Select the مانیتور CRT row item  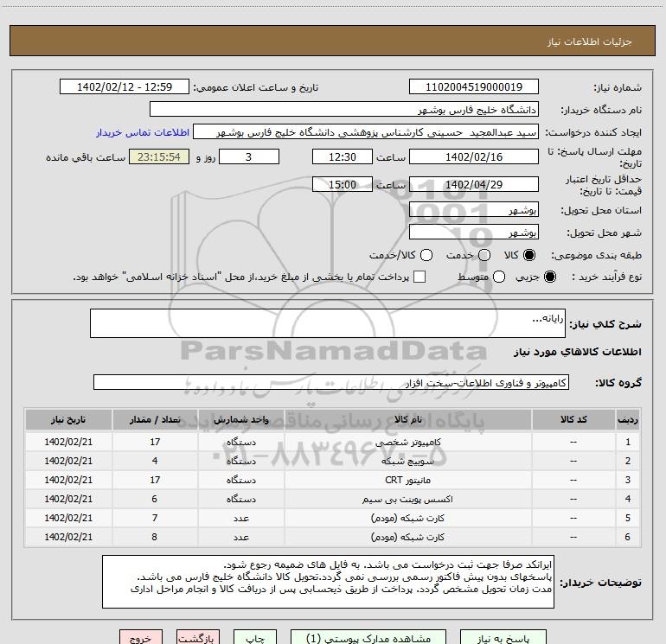(407, 480)
